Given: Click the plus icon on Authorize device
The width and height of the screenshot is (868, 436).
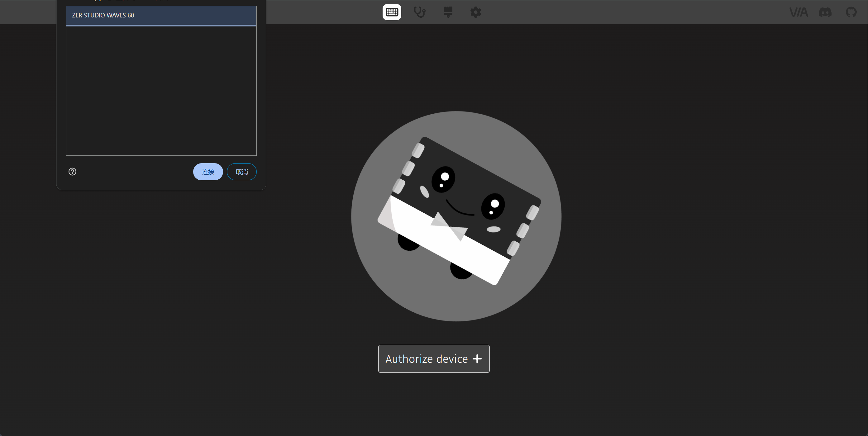Looking at the screenshot, I should click(478, 359).
